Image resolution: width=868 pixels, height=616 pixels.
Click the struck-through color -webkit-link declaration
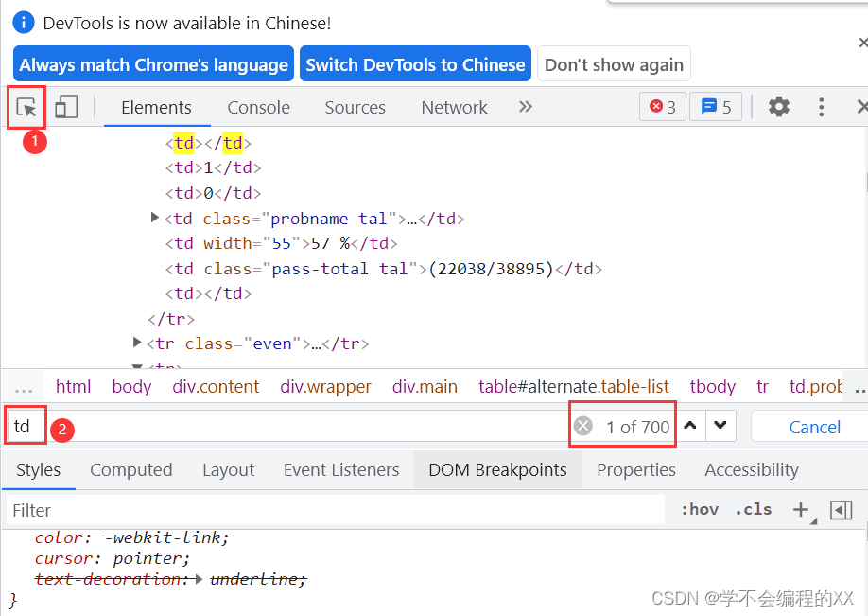click(131, 537)
